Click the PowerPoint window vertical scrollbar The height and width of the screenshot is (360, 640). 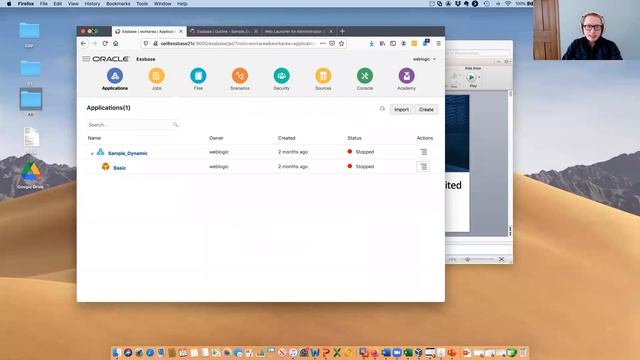pos(510,163)
